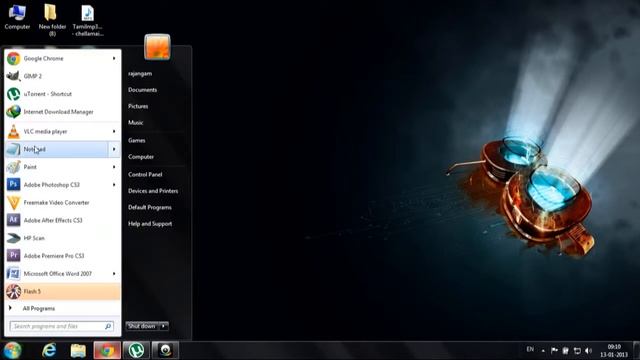This screenshot has height=360, width=640.
Task: Open Action Center flag icon
Action: pyautogui.click(x=554, y=351)
